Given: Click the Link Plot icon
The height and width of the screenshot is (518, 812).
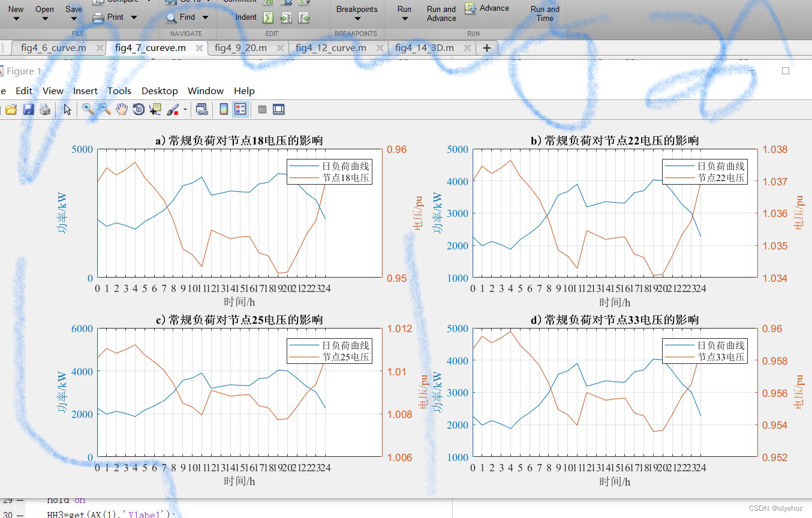Looking at the screenshot, I should (202, 109).
